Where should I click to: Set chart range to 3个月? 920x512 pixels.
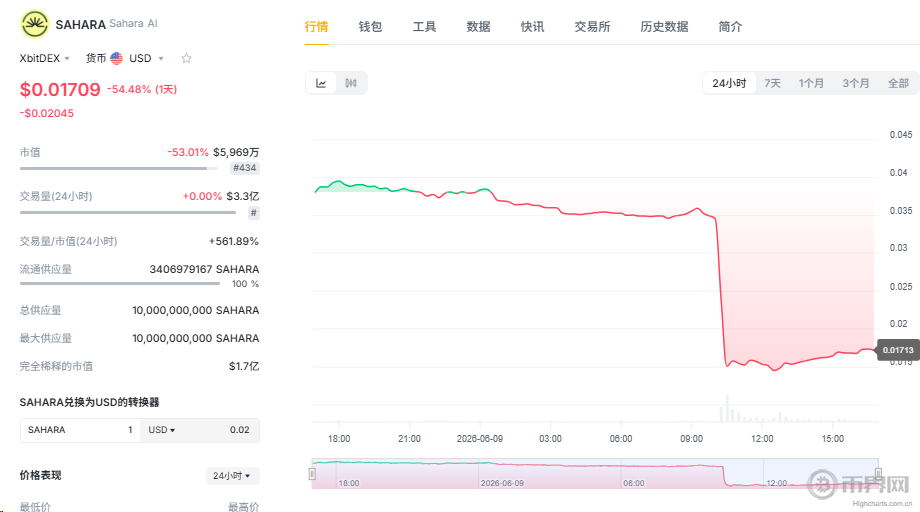coord(855,83)
